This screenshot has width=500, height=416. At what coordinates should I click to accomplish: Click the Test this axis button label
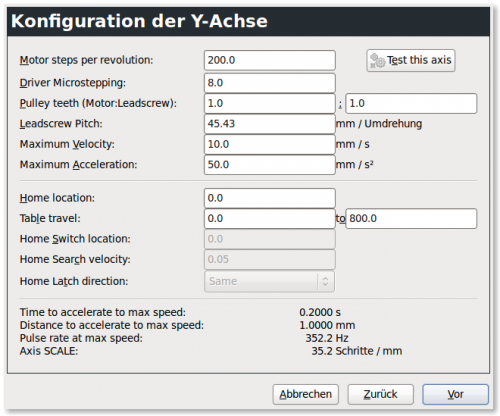(x=419, y=60)
